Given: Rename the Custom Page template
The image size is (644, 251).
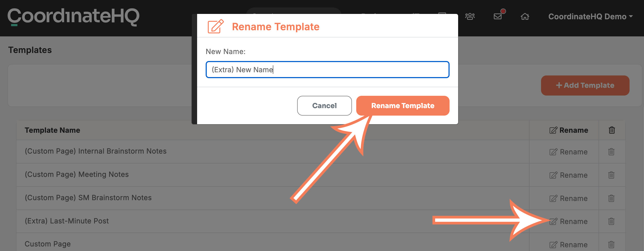Looking at the screenshot, I should (x=569, y=245).
